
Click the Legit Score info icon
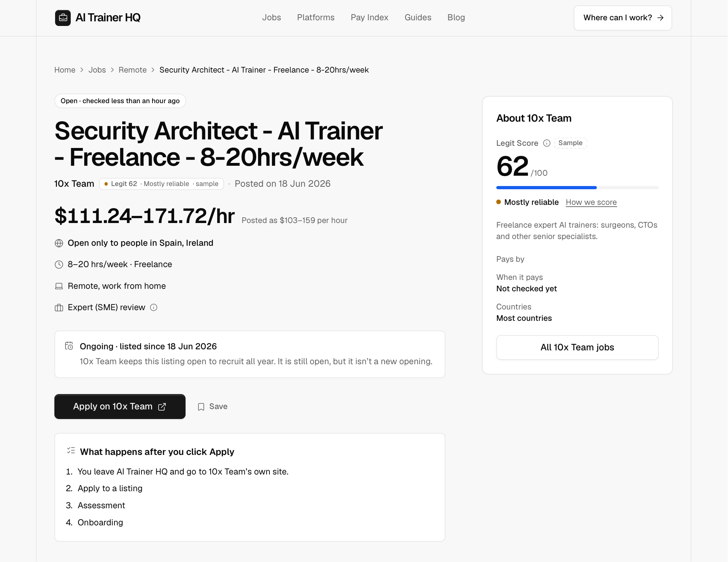pos(547,143)
